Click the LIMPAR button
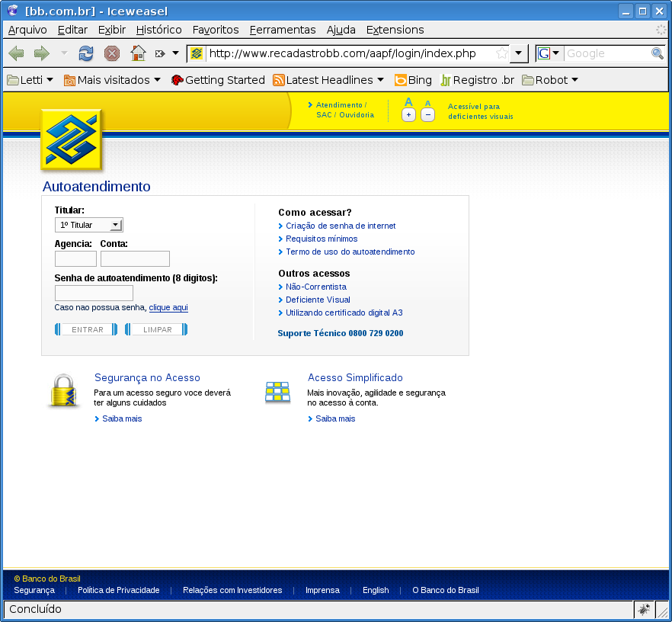This screenshot has height=622, width=672. pyautogui.click(x=156, y=329)
